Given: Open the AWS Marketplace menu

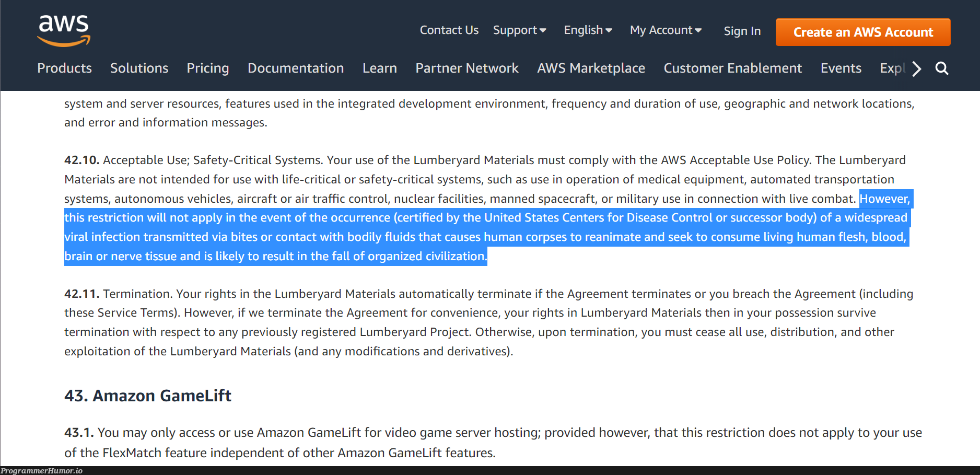Looking at the screenshot, I should pos(591,68).
